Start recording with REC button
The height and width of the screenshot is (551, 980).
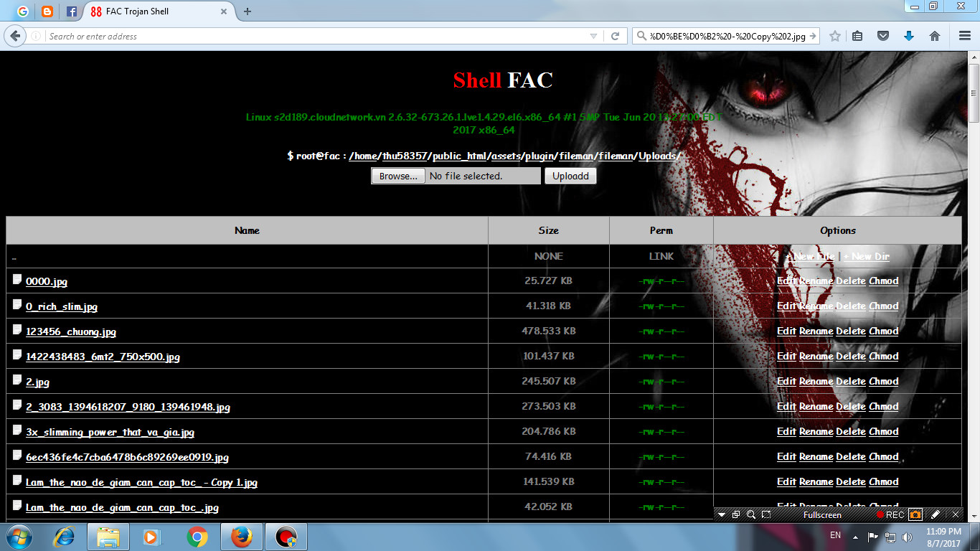point(890,515)
